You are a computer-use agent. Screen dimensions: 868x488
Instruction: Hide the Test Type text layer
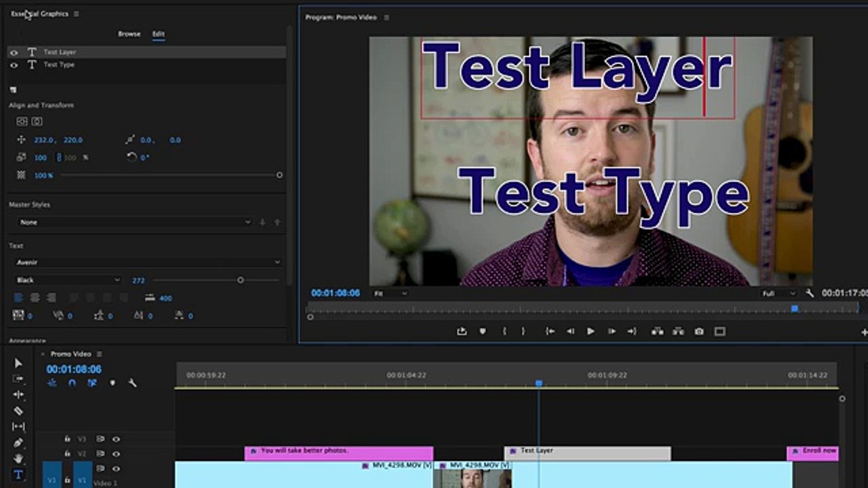14,65
